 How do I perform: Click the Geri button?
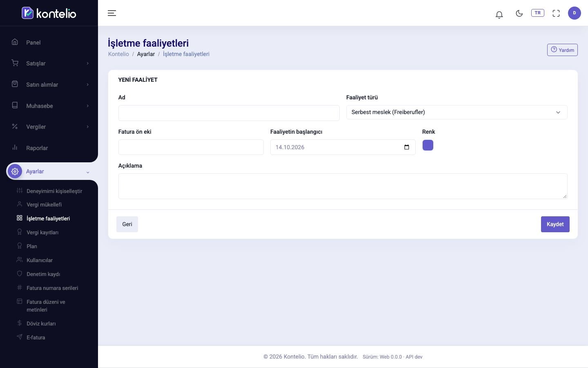click(127, 224)
